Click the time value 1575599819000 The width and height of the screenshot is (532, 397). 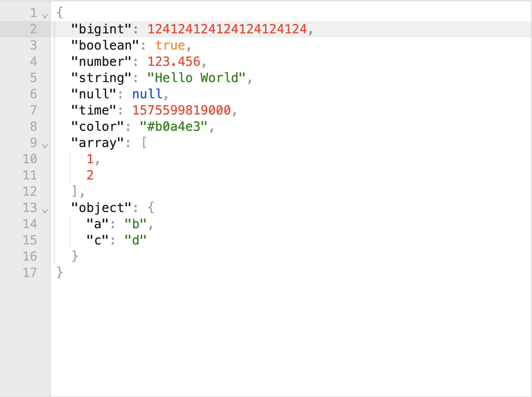coord(182,110)
